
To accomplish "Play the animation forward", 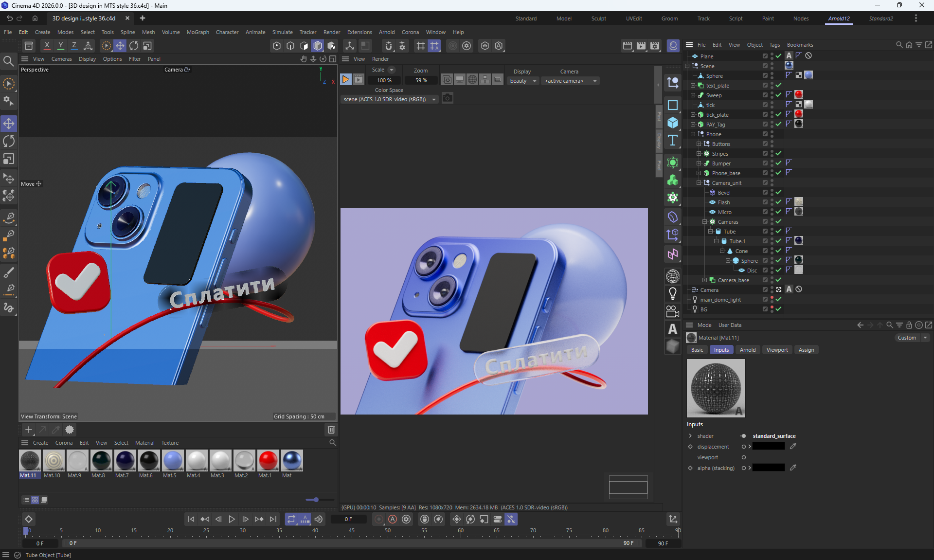I will click(x=232, y=519).
